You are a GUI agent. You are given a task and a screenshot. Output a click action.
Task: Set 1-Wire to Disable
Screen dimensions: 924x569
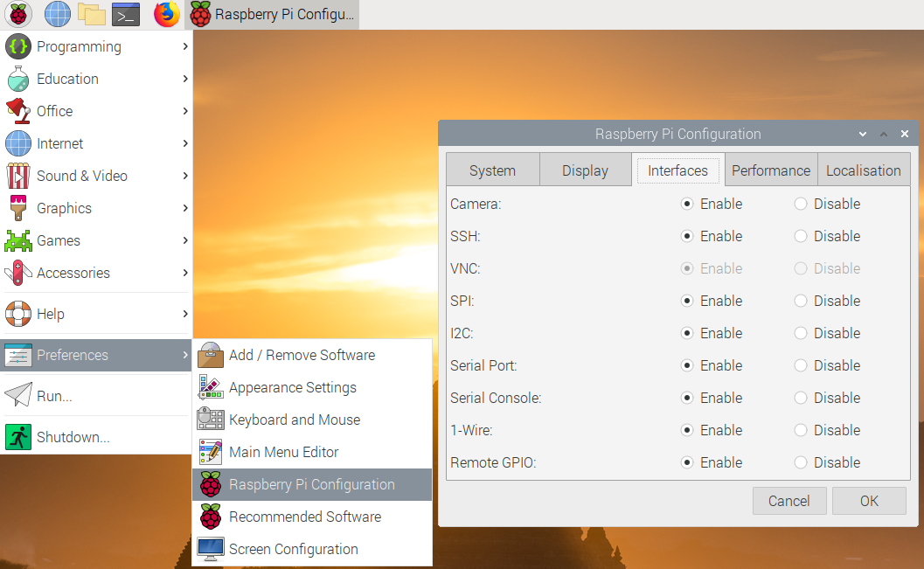coord(800,431)
